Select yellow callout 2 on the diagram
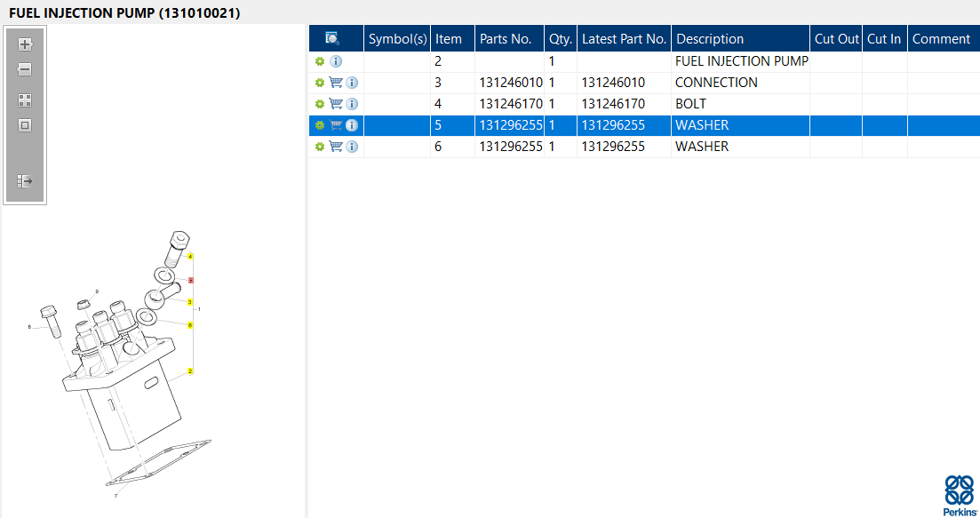Screen dimensions: 980x518 190,371
